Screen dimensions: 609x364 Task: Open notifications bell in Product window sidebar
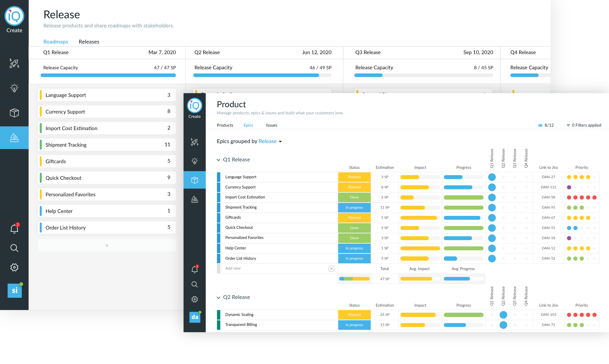(194, 269)
